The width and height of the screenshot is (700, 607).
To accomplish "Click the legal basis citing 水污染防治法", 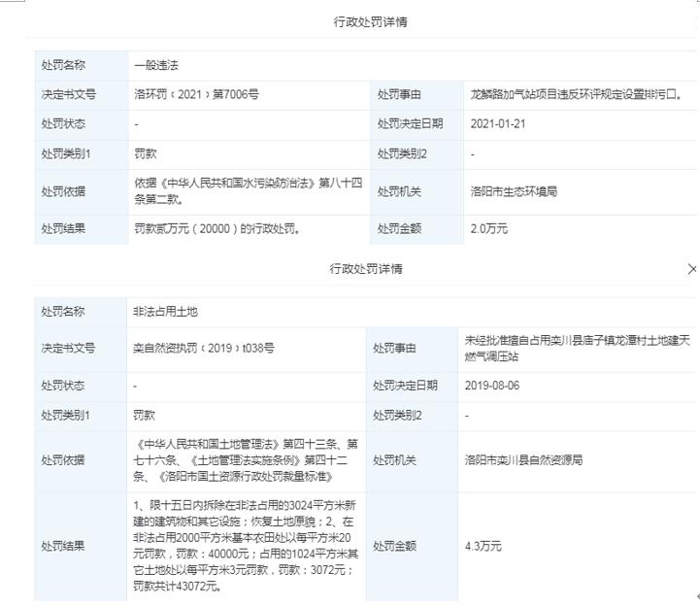I will coord(249,191).
